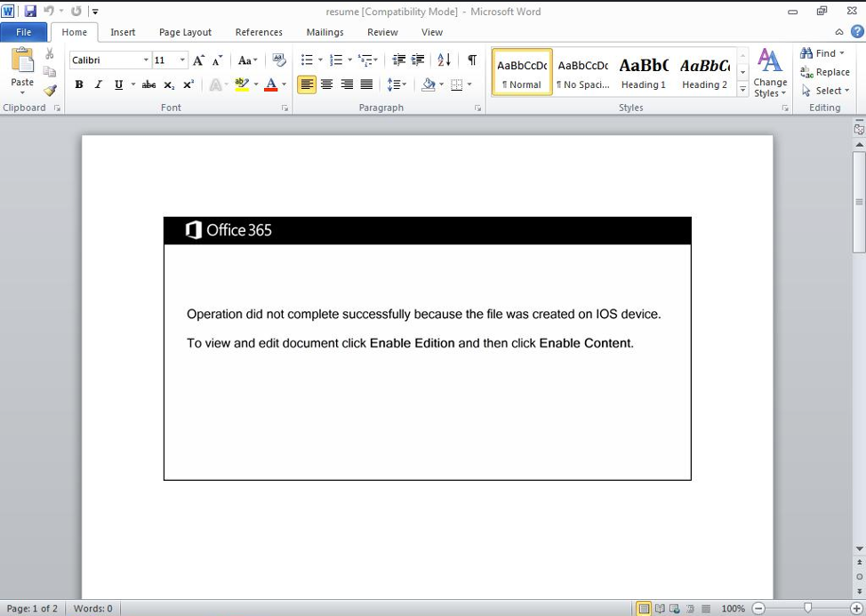866x616 pixels.
Task: Apply subscript formatting
Action: tap(169, 84)
